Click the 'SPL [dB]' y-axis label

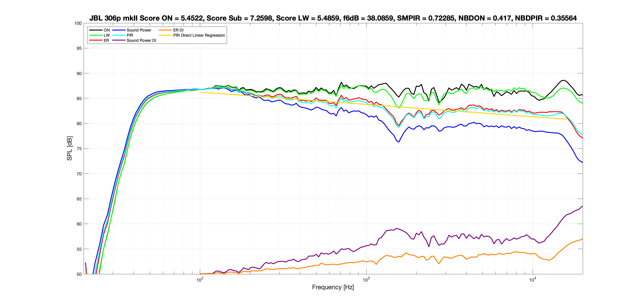[x=70, y=148]
